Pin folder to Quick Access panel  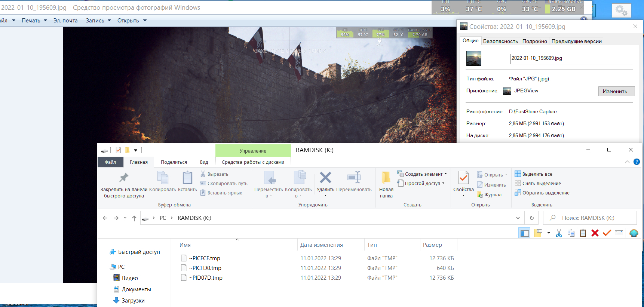coord(124,184)
